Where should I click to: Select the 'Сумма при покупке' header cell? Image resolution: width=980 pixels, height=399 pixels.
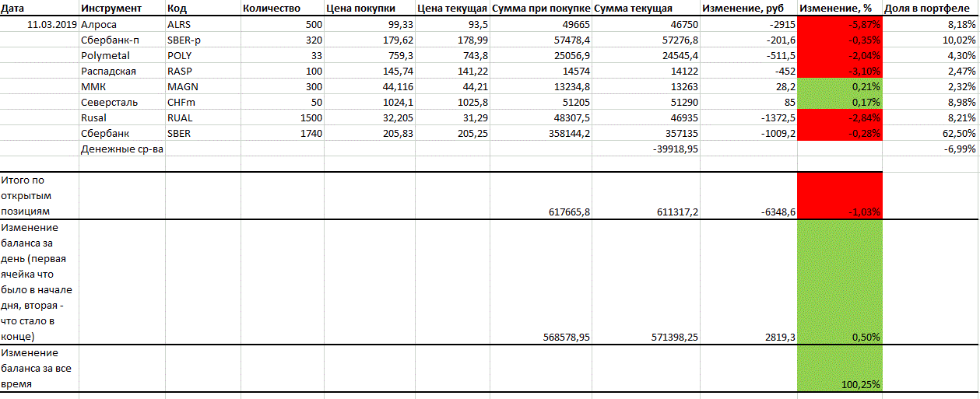[541, 9]
